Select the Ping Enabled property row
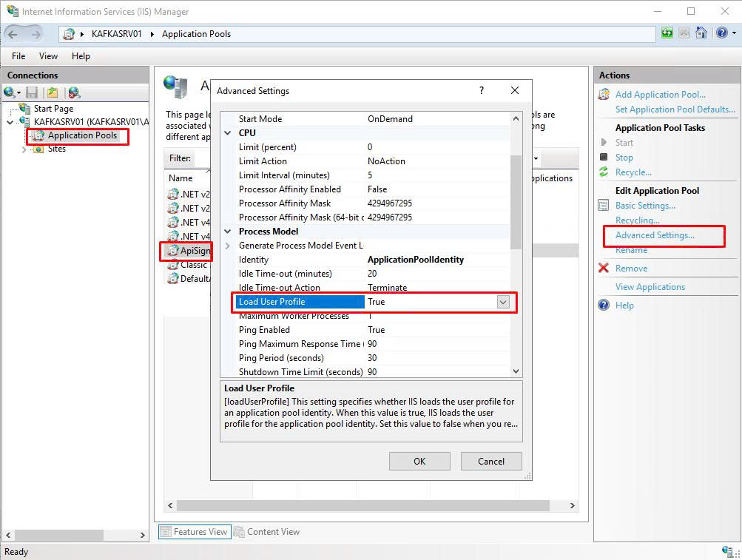 click(x=372, y=330)
